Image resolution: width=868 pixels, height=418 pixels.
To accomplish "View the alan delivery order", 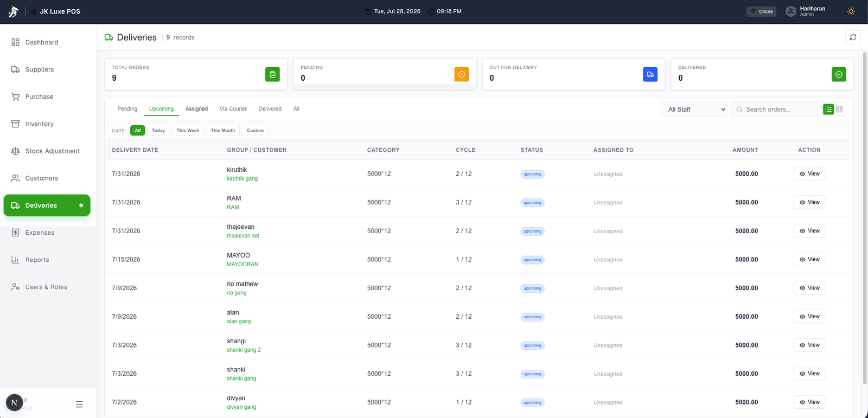I will [809, 317].
